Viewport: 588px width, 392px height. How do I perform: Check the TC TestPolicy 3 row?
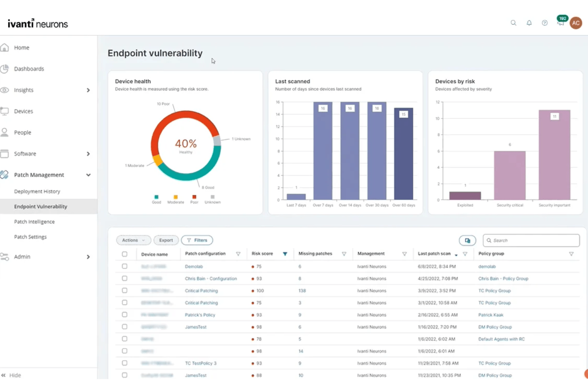coord(125,363)
